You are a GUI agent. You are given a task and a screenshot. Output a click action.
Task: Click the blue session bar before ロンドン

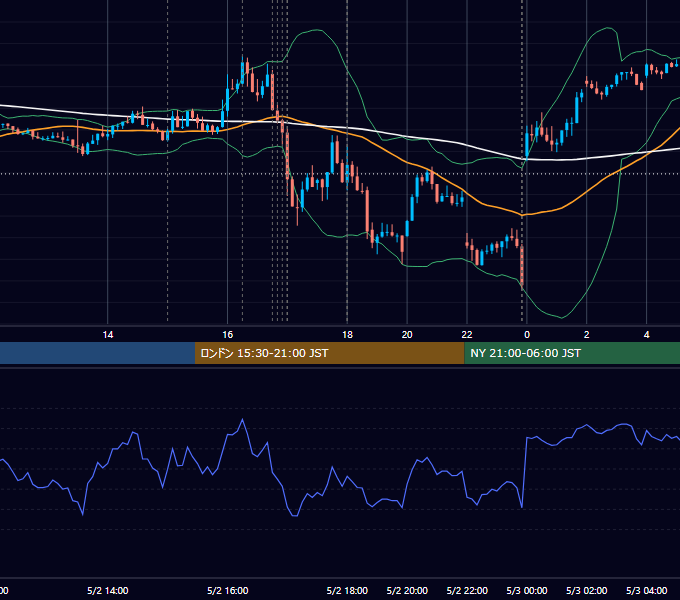click(98, 353)
